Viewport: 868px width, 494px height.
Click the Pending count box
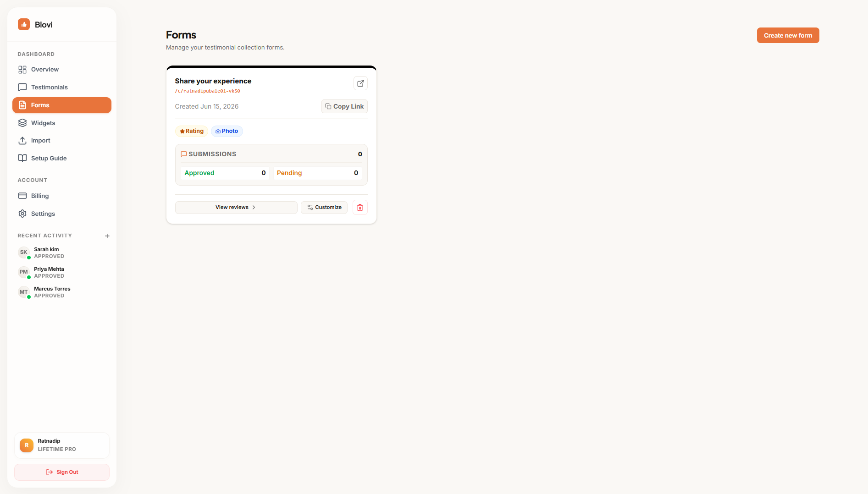318,173
